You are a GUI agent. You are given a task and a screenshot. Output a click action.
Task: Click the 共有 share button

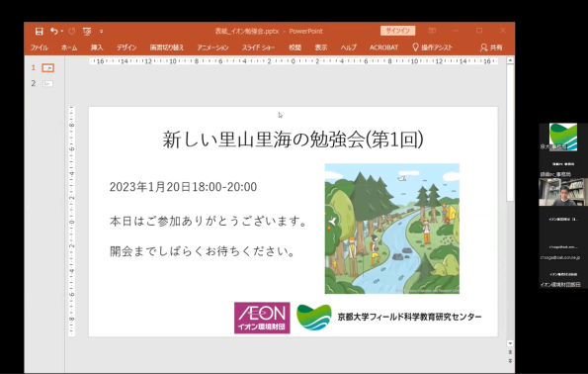point(491,47)
